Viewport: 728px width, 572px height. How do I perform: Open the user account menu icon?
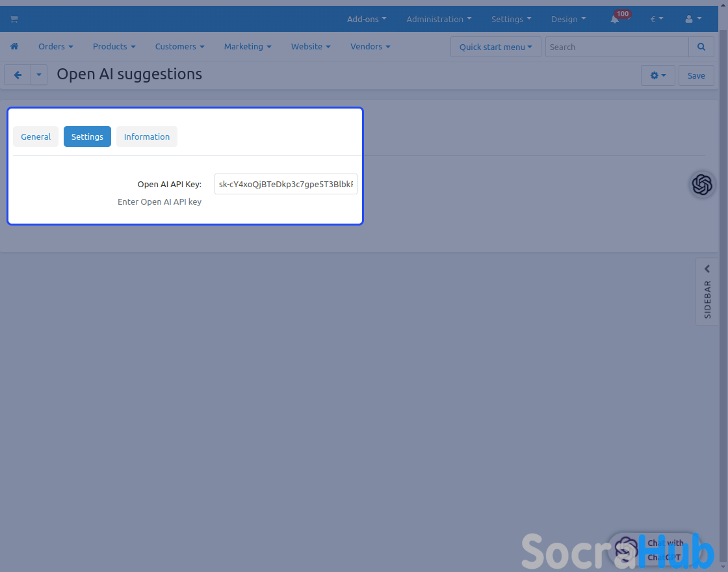[x=693, y=19]
